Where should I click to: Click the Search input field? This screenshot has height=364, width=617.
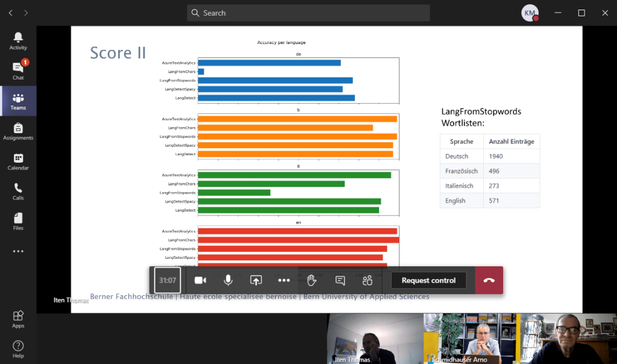point(308,13)
